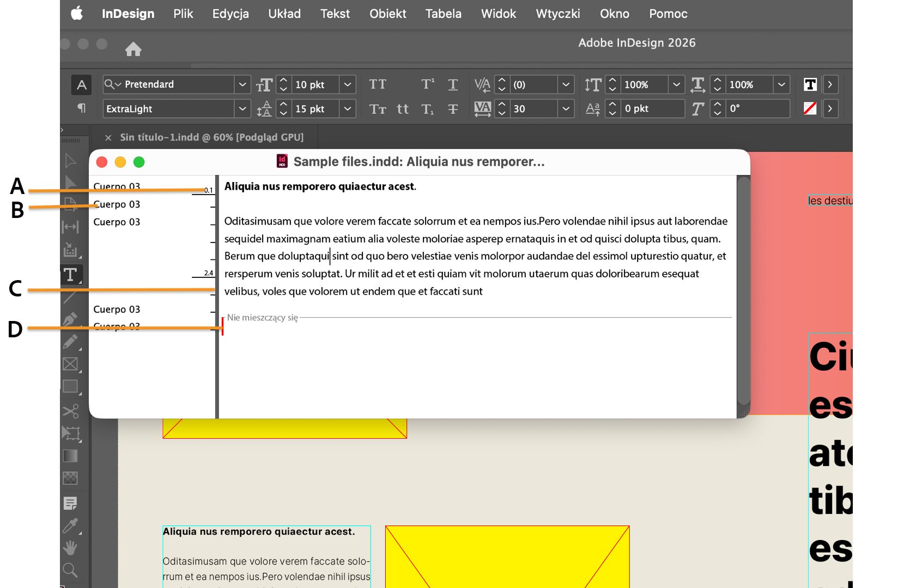The width and height of the screenshot is (910, 588).
Task: Select the Rectangle tool
Action: pyautogui.click(x=70, y=386)
